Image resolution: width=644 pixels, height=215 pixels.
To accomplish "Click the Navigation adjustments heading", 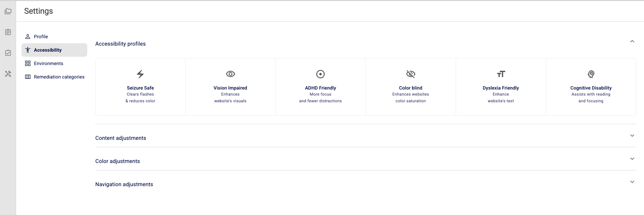I will (124, 184).
